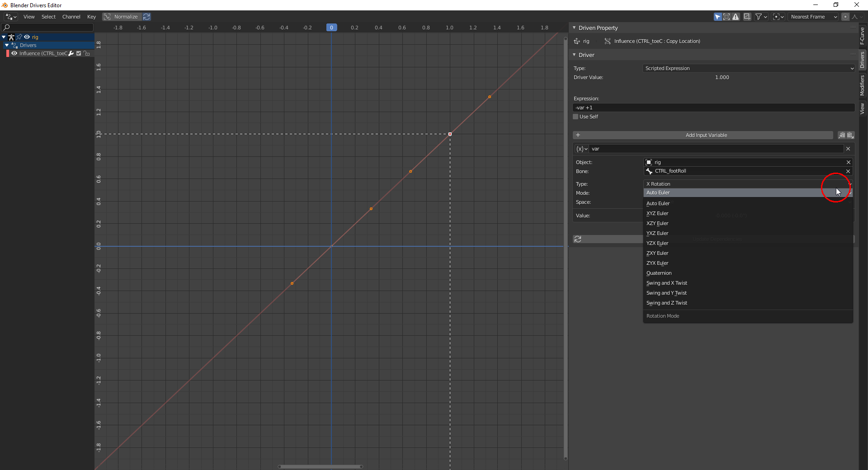The image size is (868, 470).
Task: Toggle Show Hidden filter icon
Action: pos(726,17)
